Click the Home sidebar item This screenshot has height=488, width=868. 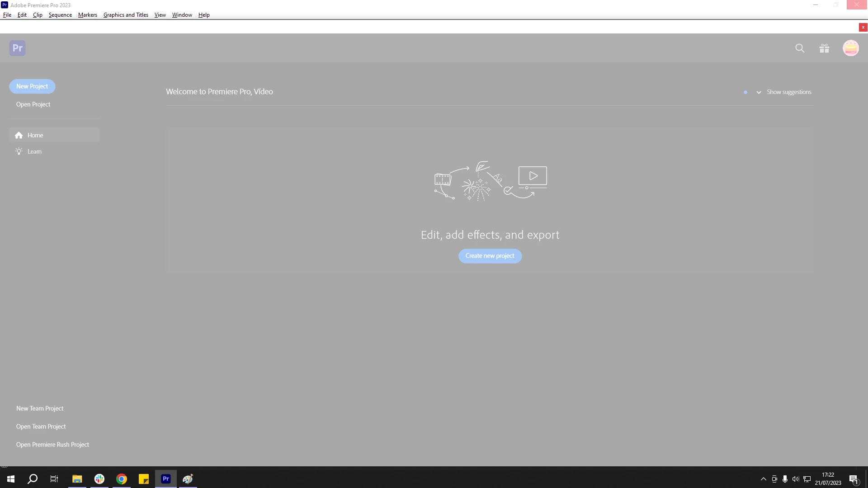click(35, 135)
